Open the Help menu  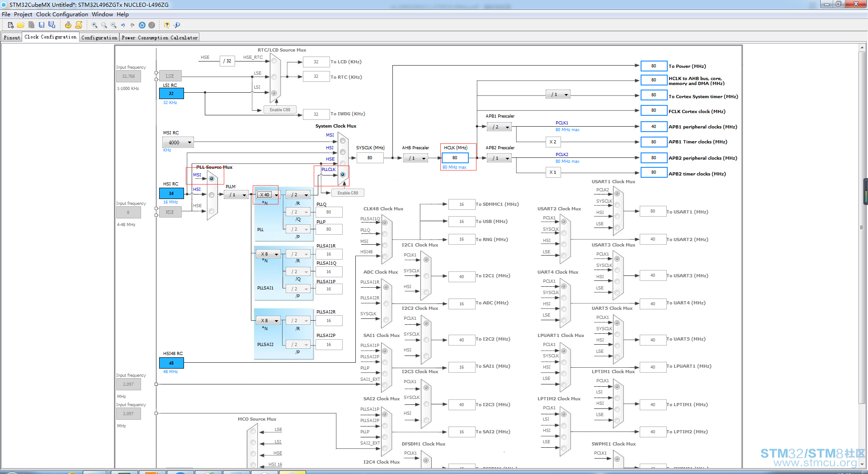point(123,14)
